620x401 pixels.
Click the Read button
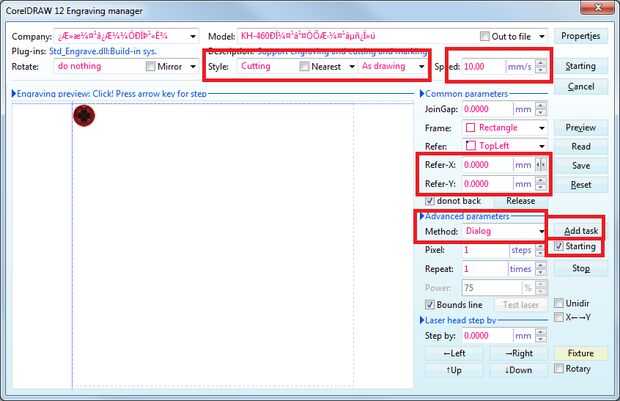pos(580,147)
